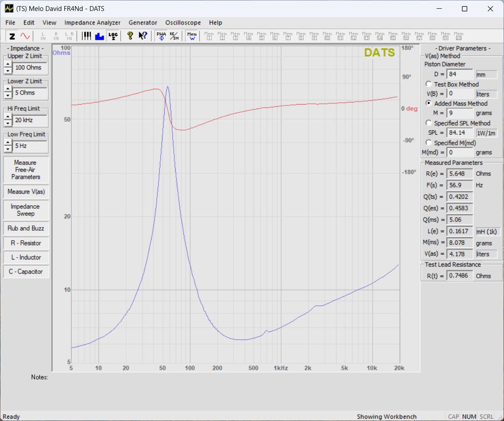504x421 pixels.
Task: Toggle the LOG Z scale icon
Action: pyautogui.click(x=113, y=36)
